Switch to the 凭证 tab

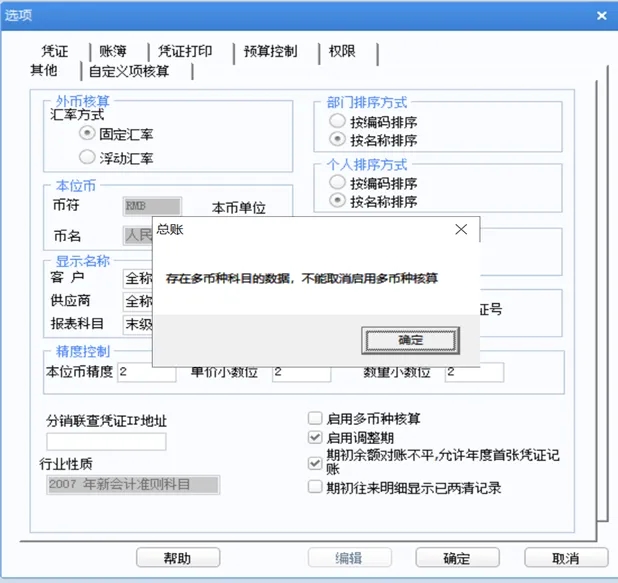coord(54,51)
